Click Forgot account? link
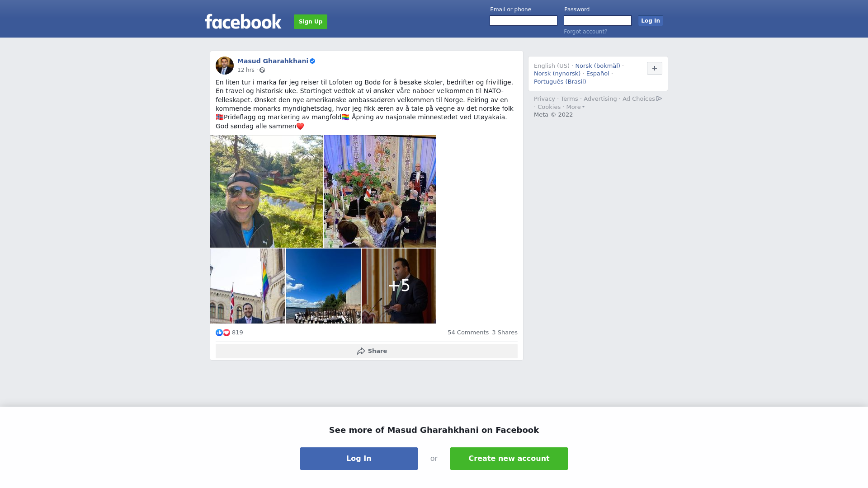 coord(585,32)
